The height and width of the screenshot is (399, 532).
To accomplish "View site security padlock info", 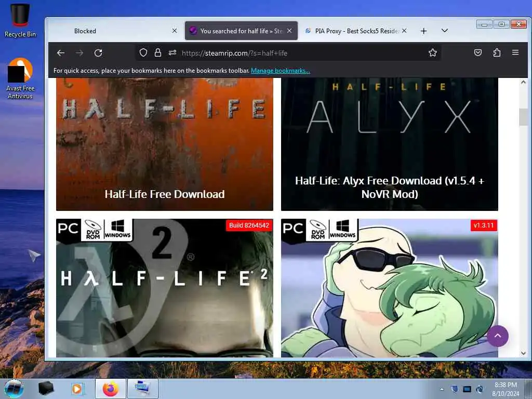I will (158, 52).
